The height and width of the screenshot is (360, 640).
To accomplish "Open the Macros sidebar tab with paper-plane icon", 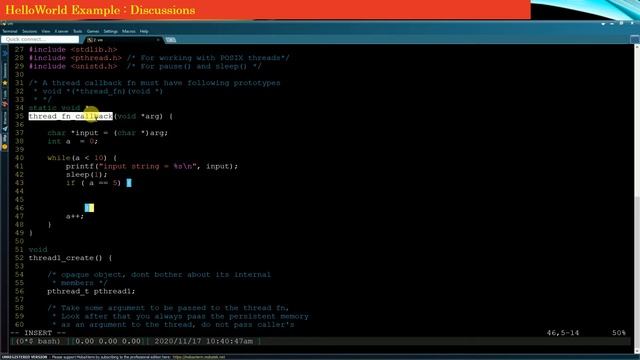I will tap(5, 121).
